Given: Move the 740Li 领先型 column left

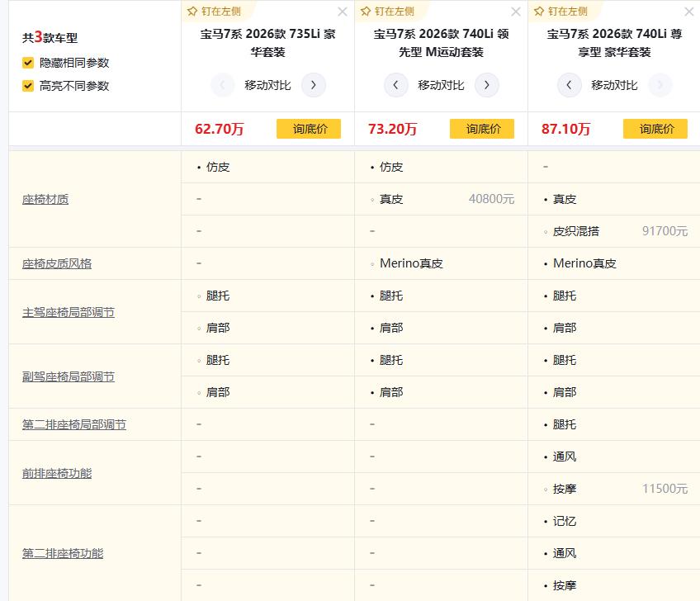Looking at the screenshot, I should (395, 85).
